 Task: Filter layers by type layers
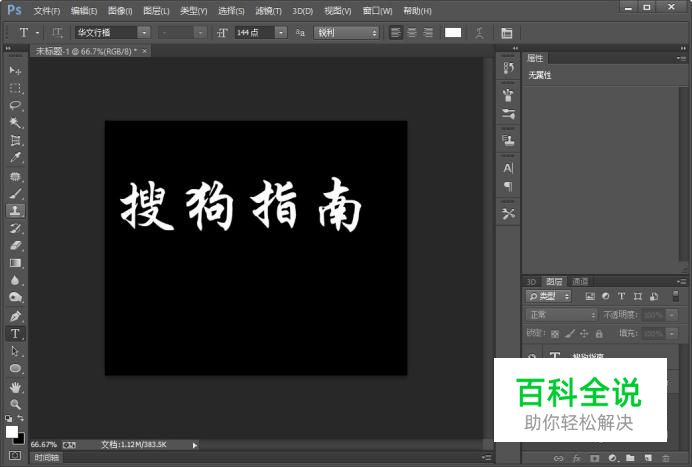pyautogui.click(x=621, y=296)
